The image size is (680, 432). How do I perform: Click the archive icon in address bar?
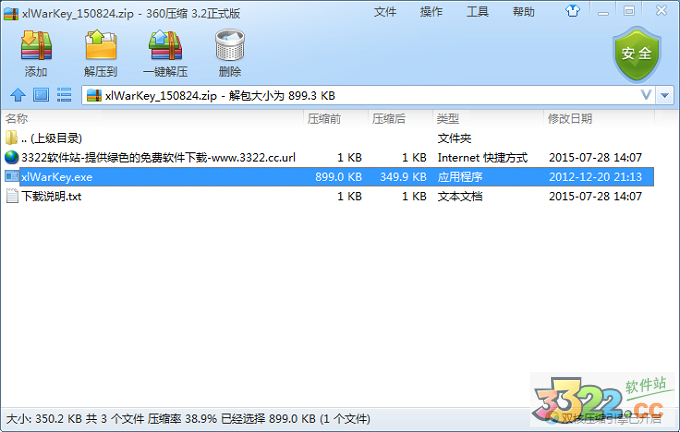click(94, 95)
